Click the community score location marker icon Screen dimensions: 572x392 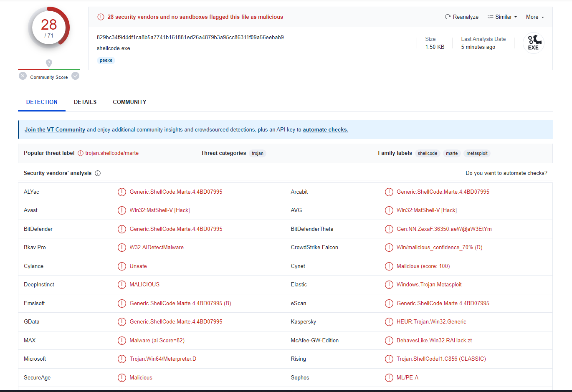tap(49, 63)
